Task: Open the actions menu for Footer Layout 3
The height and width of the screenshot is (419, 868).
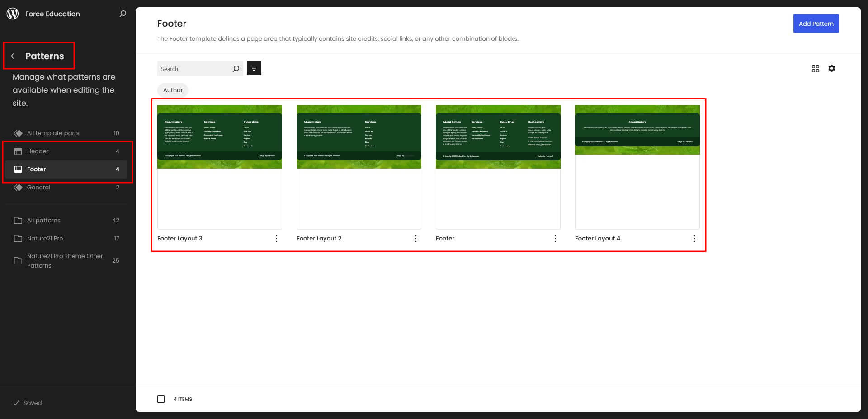Action: coord(277,239)
